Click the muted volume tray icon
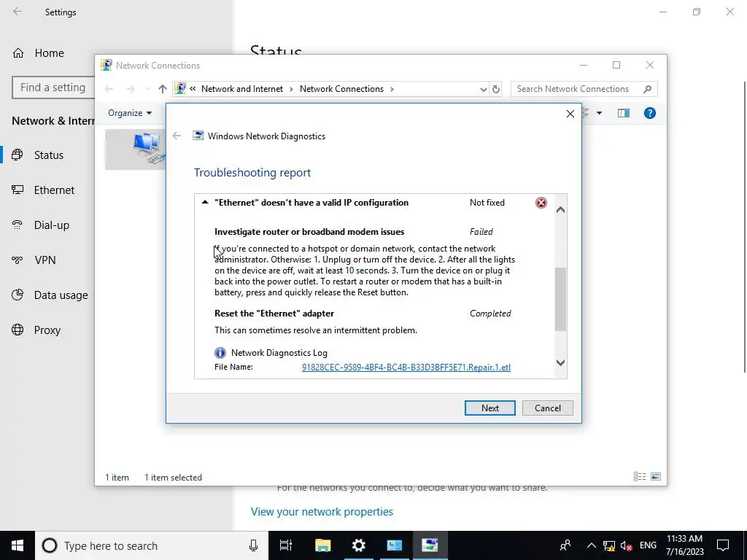The height and width of the screenshot is (560, 747). tap(627, 545)
